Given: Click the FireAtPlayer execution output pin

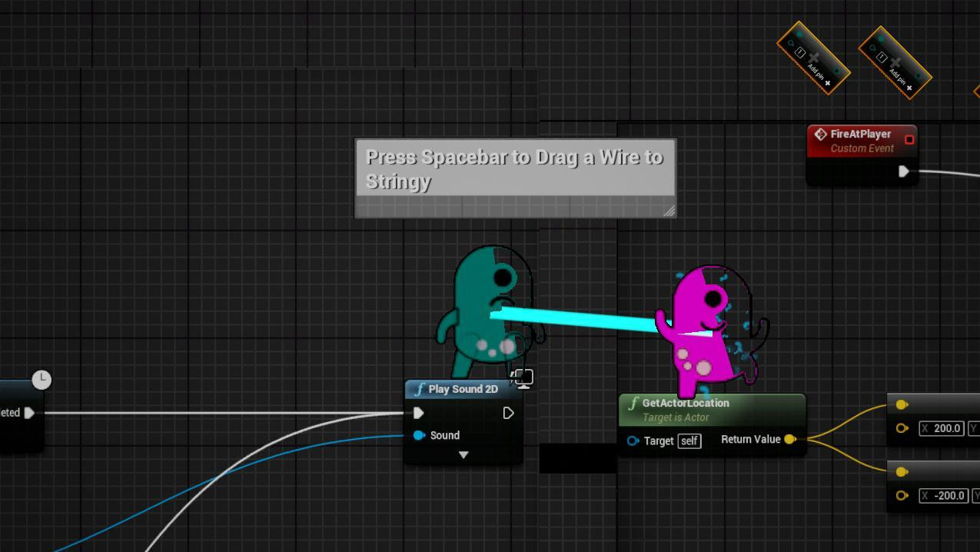Looking at the screenshot, I should 904,171.
